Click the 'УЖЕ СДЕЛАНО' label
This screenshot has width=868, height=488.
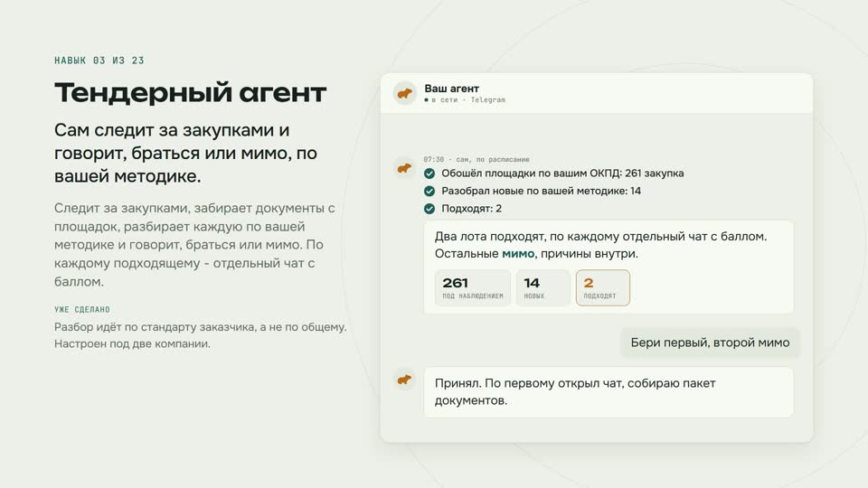[x=82, y=310]
